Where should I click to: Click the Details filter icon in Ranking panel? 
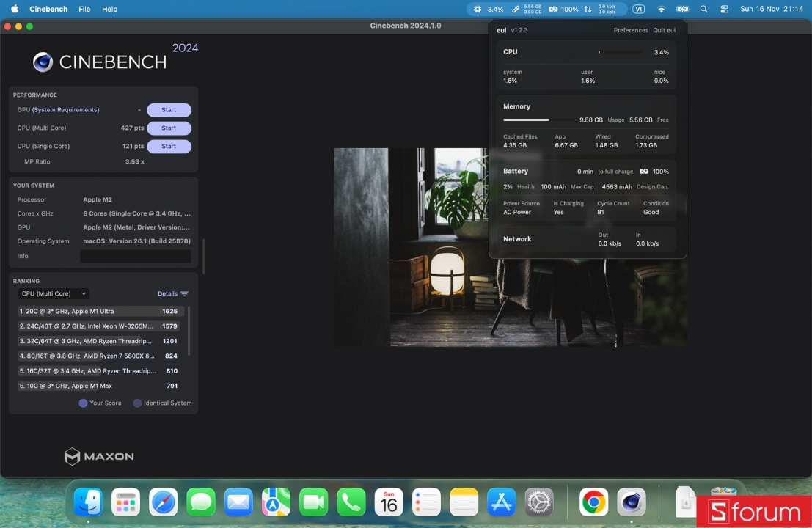pos(185,293)
